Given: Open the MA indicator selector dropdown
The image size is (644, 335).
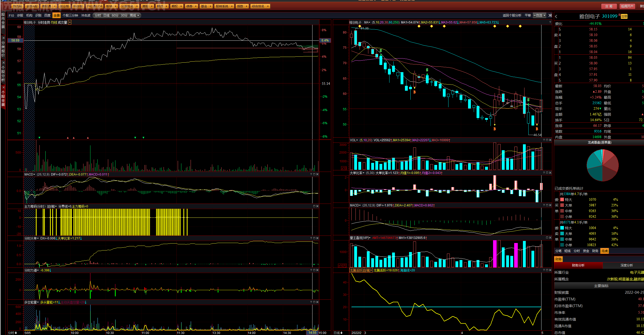Looking at the screenshot, I should tap(367, 22).
